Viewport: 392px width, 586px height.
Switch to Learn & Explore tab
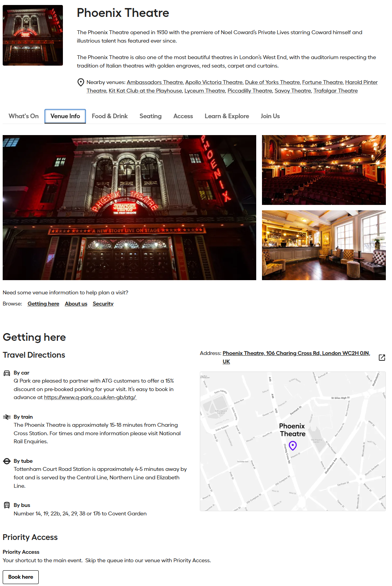click(227, 116)
